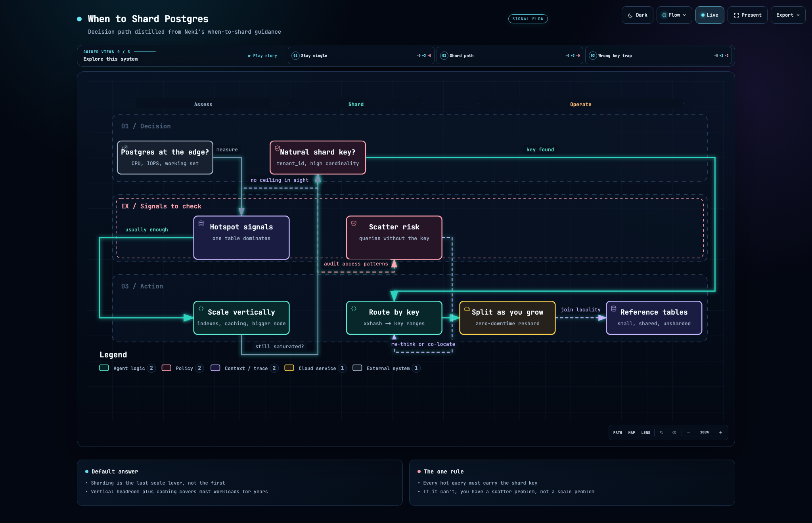Click the 'EX / Signals to check' group label
The image size is (812, 523).
pos(161,206)
